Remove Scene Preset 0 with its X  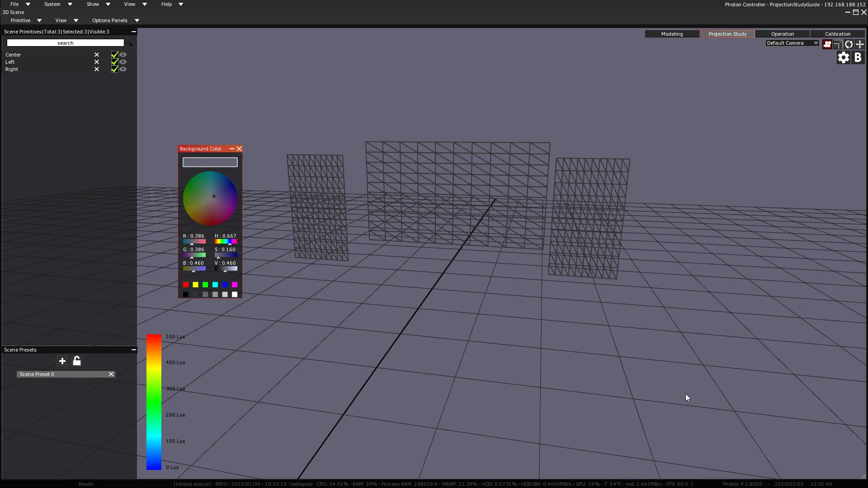pos(111,374)
